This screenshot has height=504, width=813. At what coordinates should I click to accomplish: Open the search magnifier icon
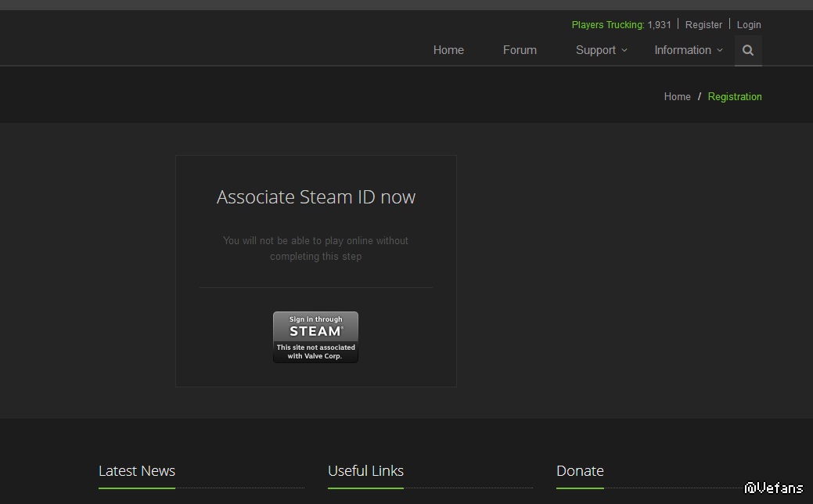coord(748,50)
